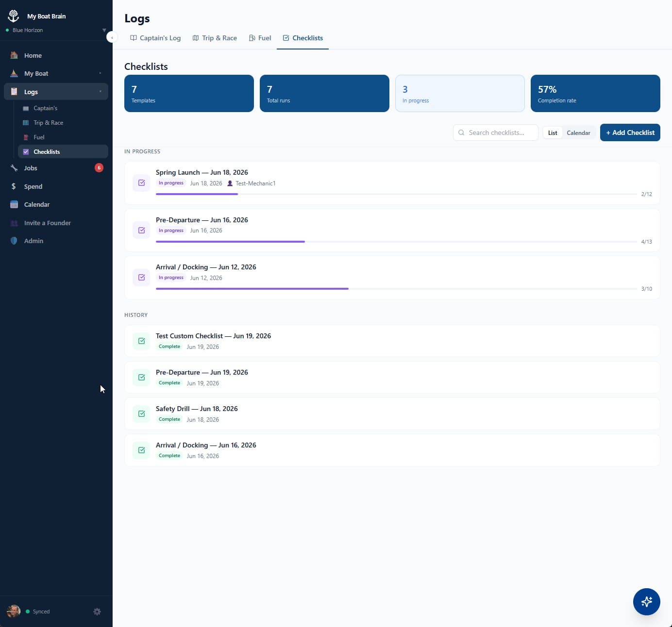Open the Captain's Log tab
The image size is (672, 627).
coord(155,38)
